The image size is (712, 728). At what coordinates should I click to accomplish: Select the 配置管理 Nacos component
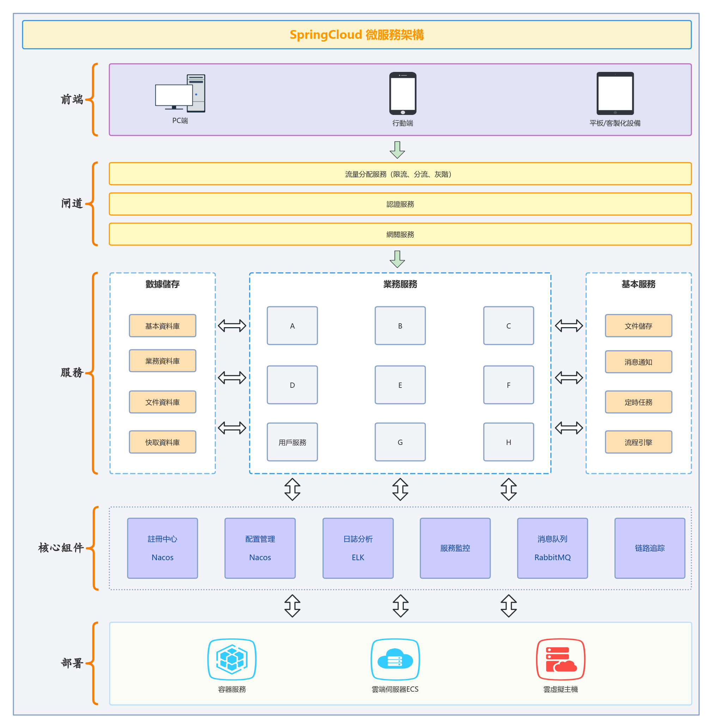coord(260,548)
